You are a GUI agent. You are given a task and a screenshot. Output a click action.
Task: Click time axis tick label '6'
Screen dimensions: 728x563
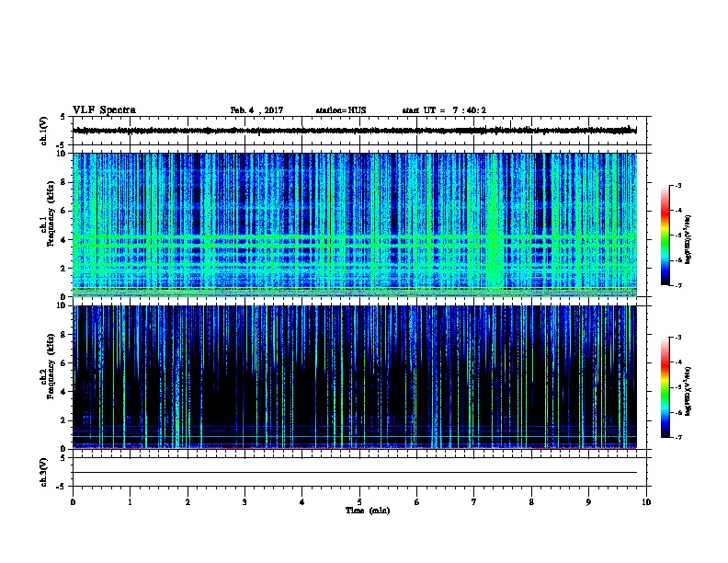(417, 502)
